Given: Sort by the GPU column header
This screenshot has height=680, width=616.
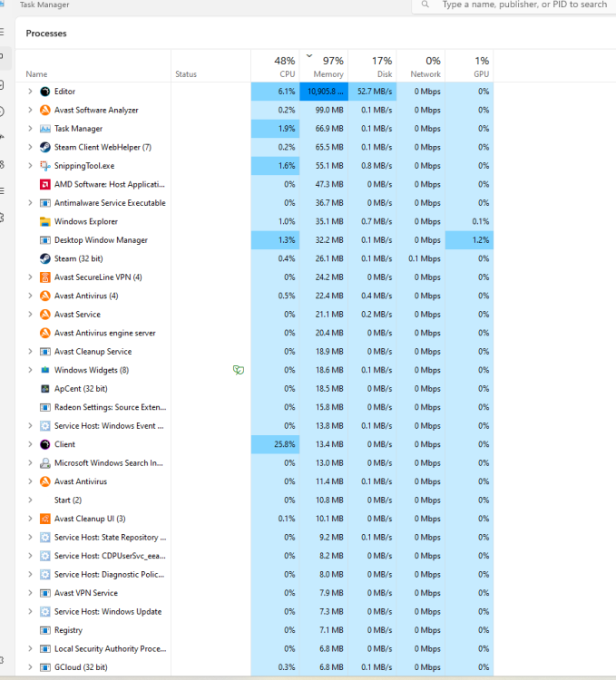Looking at the screenshot, I should (469, 66).
